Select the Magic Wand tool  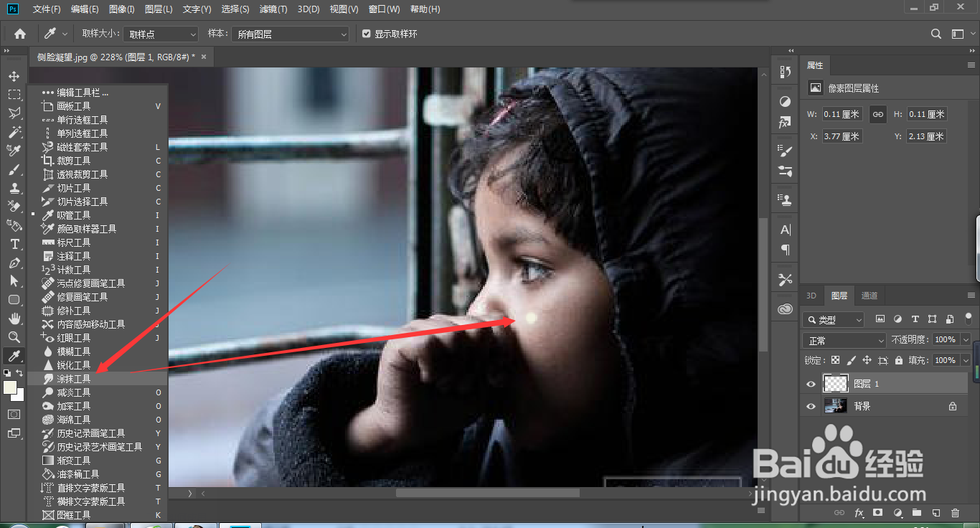tap(14, 132)
